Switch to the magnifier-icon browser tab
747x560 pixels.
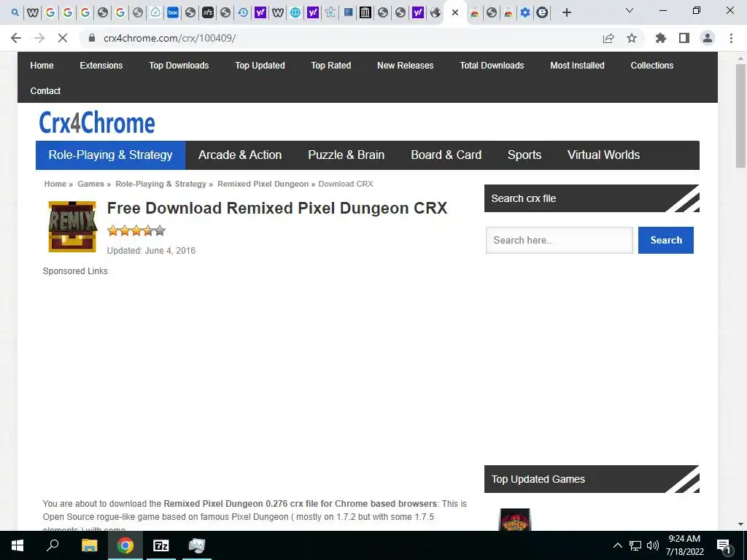click(15, 12)
